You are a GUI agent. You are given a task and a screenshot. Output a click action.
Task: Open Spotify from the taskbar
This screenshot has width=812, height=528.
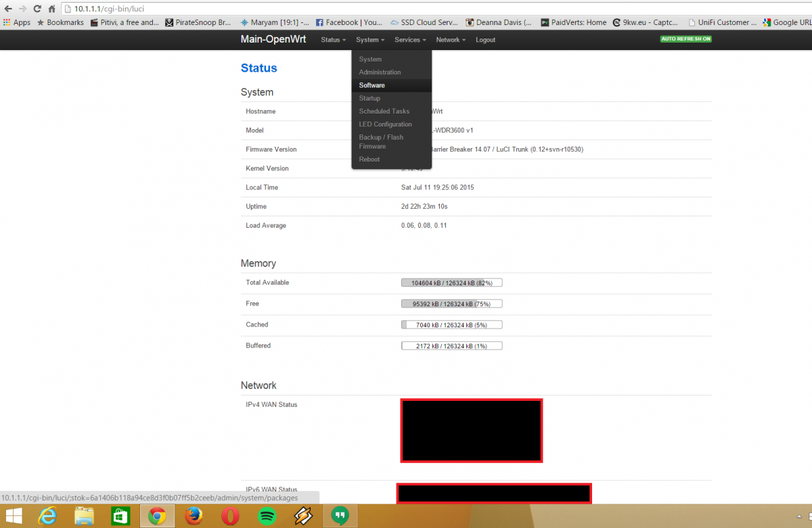coord(267,516)
